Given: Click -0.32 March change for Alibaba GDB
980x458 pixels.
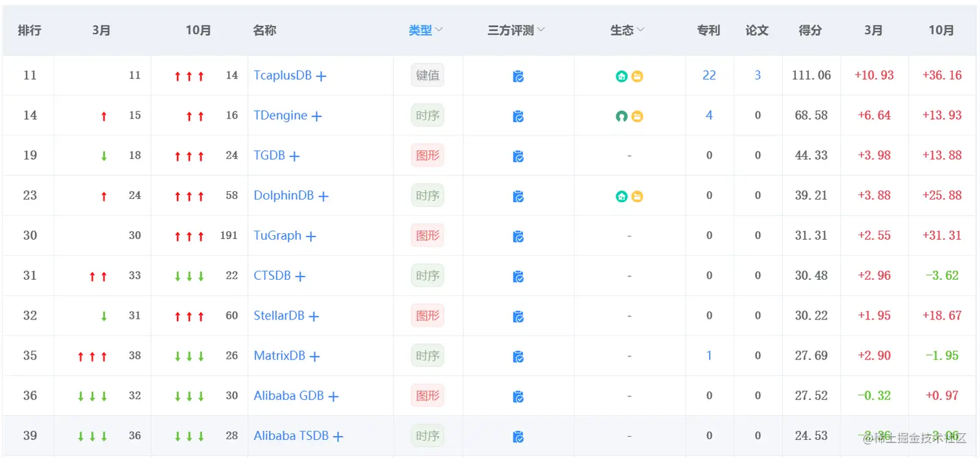Looking at the screenshot, I should click(874, 395).
